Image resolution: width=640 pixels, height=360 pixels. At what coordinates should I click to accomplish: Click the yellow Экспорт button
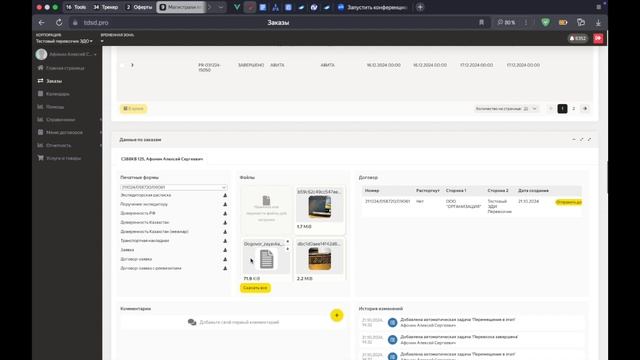133,109
